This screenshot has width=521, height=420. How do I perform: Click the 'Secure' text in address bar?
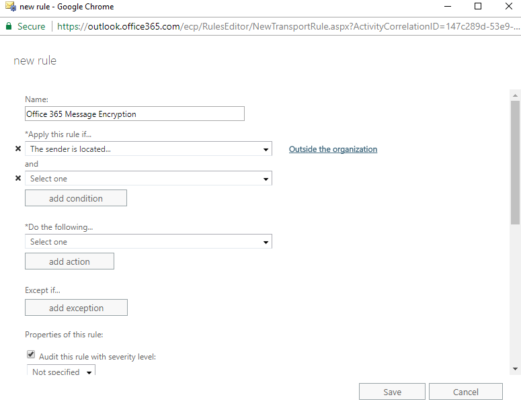tap(31, 26)
